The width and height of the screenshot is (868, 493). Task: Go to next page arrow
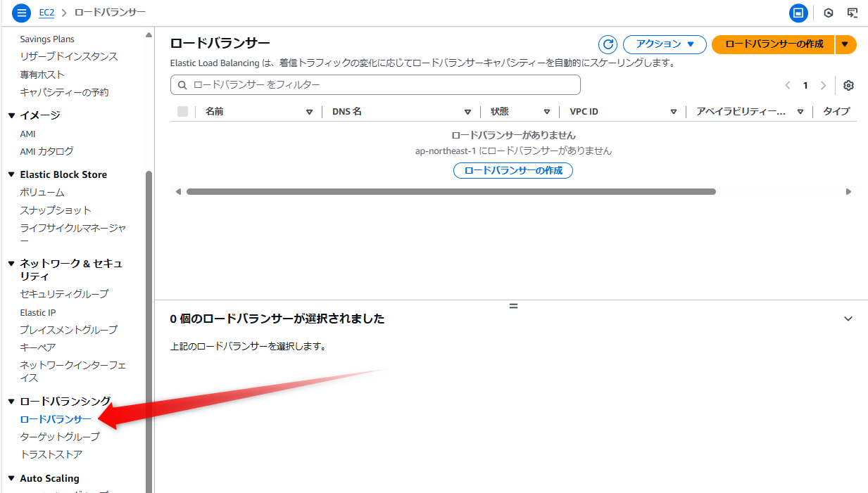click(x=823, y=85)
